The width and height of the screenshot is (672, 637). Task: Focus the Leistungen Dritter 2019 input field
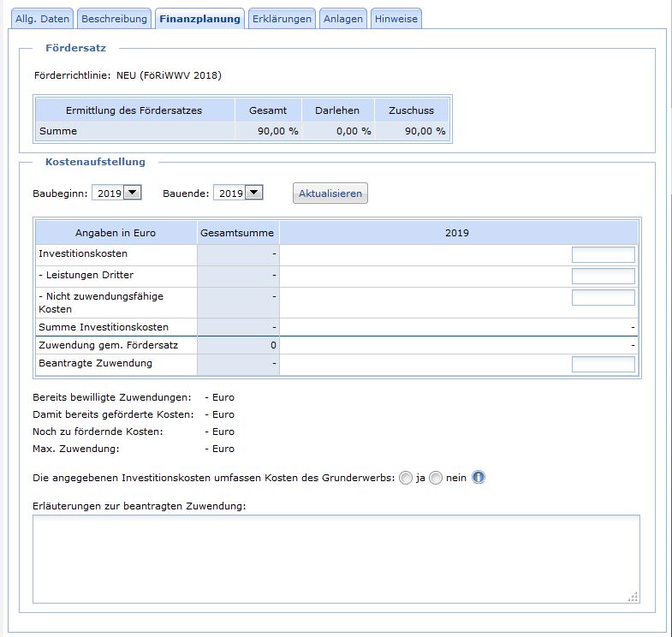pyautogui.click(x=603, y=276)
